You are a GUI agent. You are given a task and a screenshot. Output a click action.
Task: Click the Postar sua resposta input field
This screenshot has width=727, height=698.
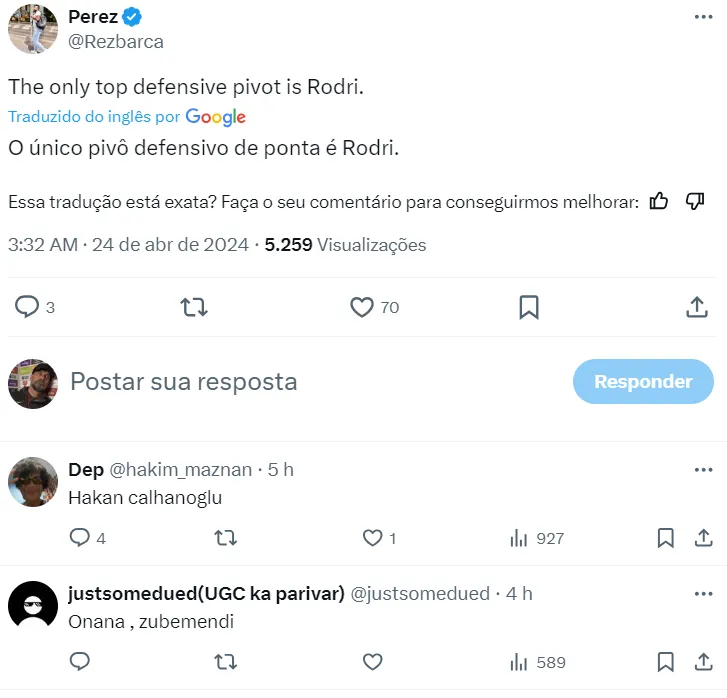click(x=300, y=381)
